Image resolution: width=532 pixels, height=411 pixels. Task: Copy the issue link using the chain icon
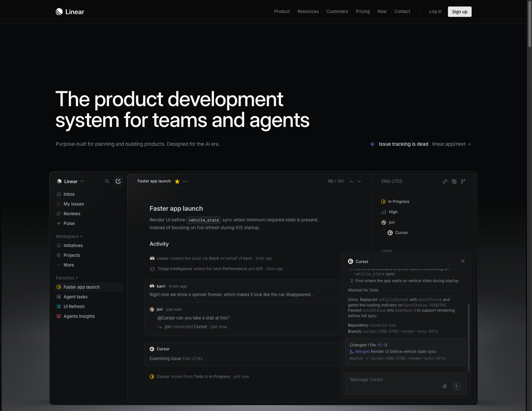[445, 181]
